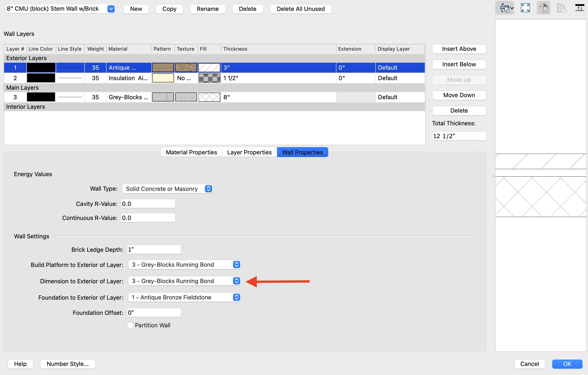Click the Antique layer texture thumbnail
The width and height of the screenshot is (588, 375).
point(186,68)
